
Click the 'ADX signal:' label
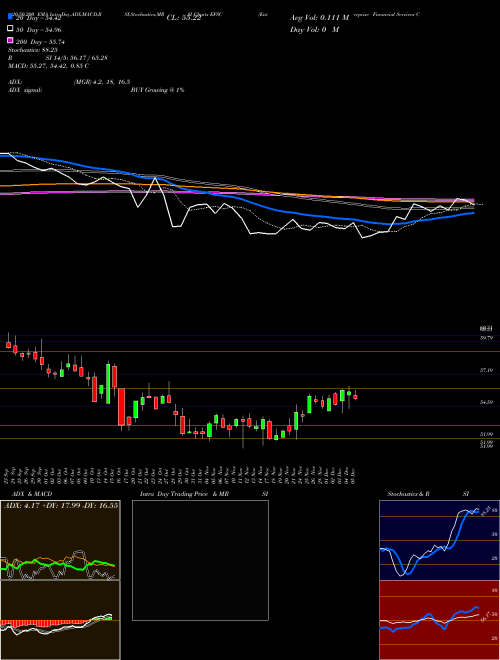coord(25,90)
